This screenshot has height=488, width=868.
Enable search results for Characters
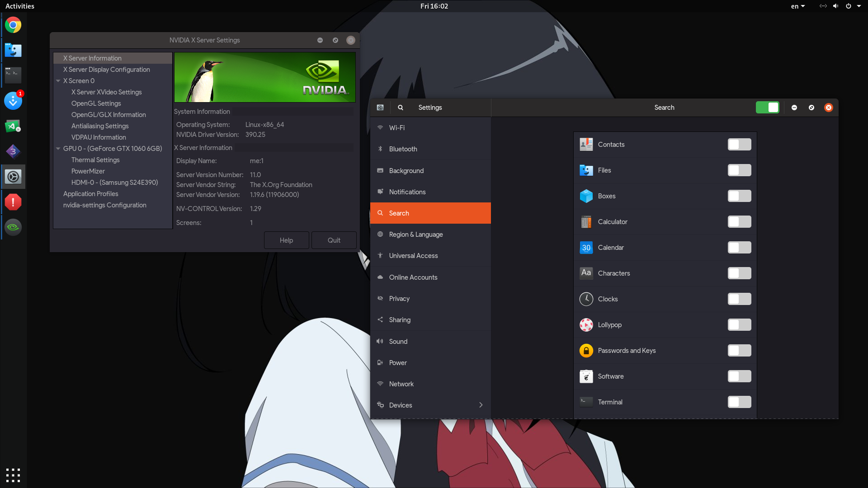tap(739, 273)
